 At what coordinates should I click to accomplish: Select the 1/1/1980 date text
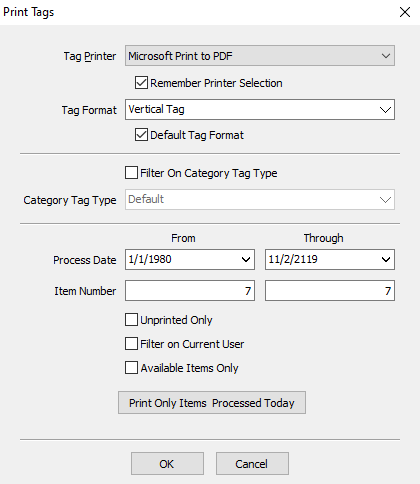point(150,259)
